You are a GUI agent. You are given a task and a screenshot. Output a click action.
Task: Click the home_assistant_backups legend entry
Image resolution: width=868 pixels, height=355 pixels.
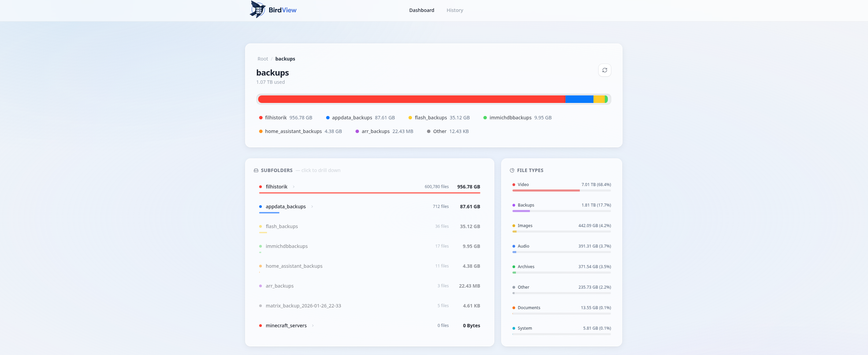click(x=300, y=131)
